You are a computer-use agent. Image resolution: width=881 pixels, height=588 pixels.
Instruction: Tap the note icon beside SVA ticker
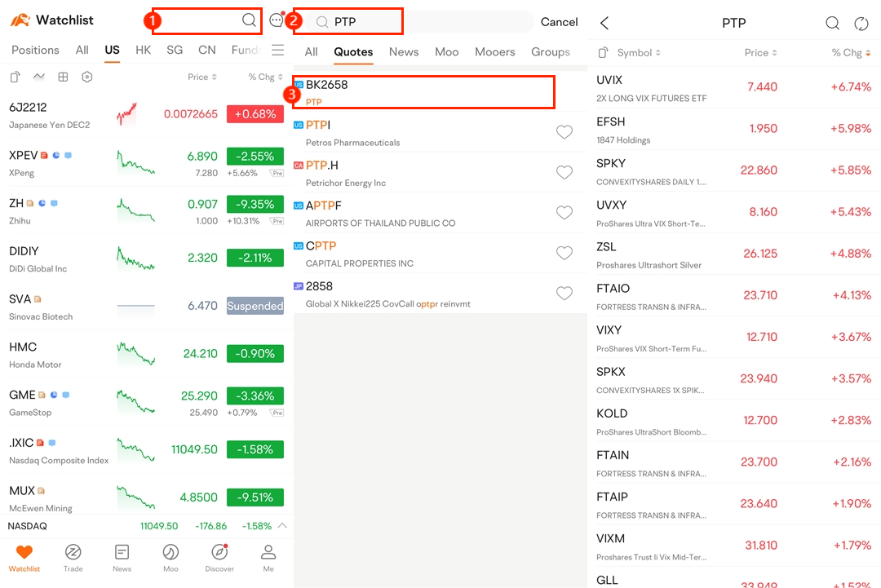pos(38,298)
